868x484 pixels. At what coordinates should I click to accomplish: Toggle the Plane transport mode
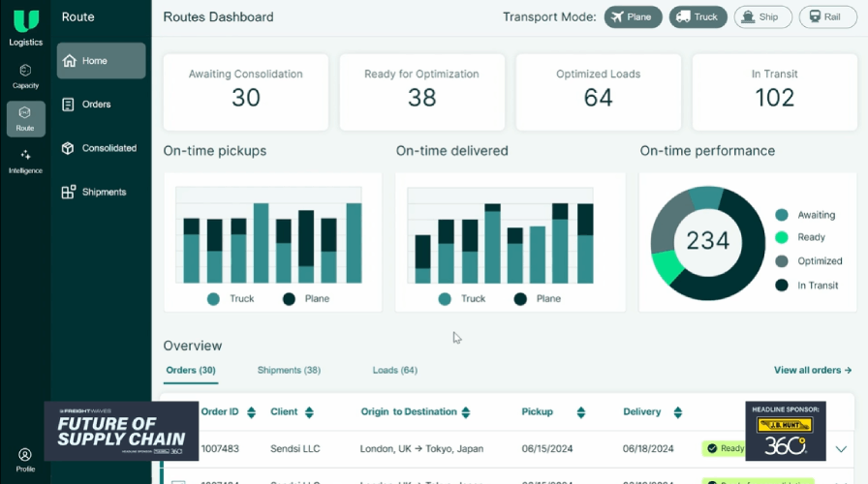click(x=634, y=16)
